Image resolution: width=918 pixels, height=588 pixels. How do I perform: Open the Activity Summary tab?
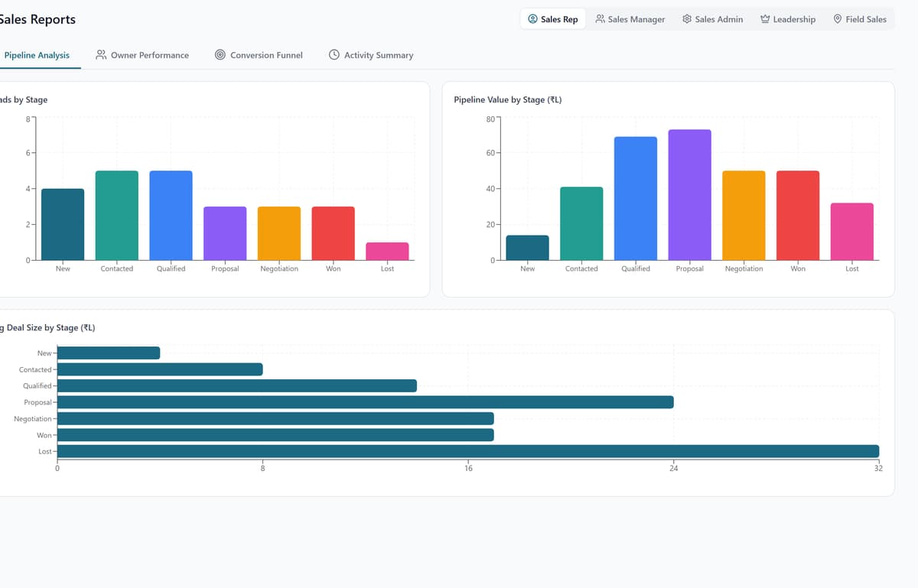click(371, 55)
